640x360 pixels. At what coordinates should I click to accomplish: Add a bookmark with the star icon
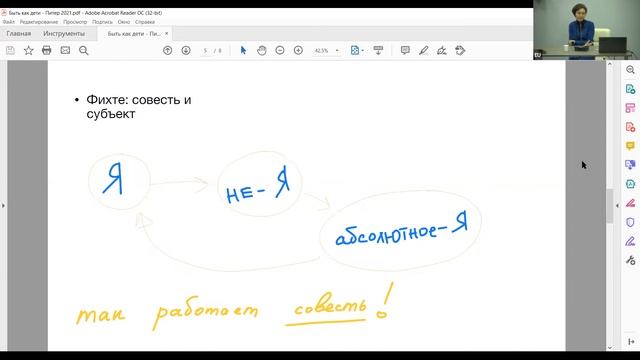[x=29, y=50]
